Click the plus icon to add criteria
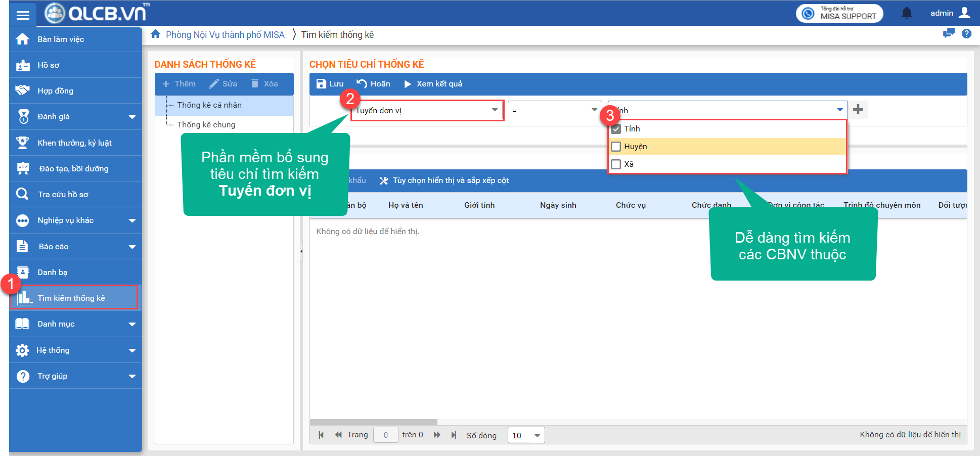 click(858, 110)
